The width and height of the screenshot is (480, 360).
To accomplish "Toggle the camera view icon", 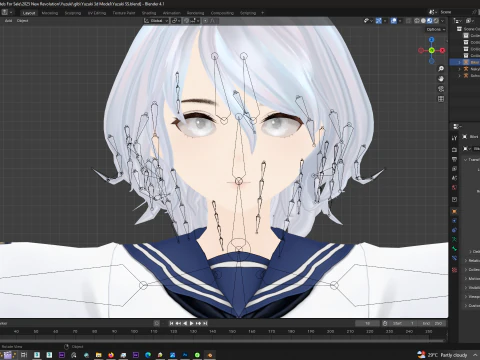I will [x=441, y=89].
